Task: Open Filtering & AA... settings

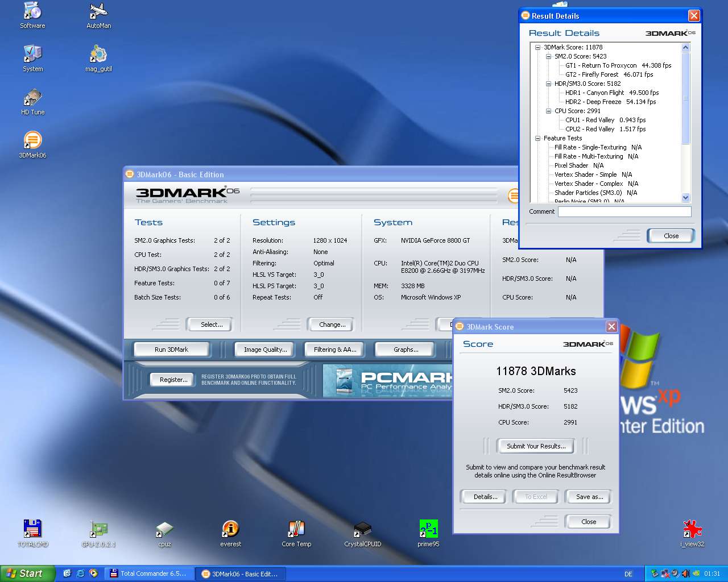Action: tap(335, 350)
